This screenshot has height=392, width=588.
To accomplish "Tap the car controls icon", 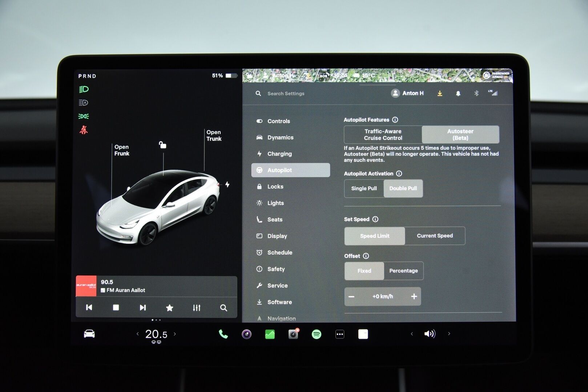I will [x=89, y=334].
